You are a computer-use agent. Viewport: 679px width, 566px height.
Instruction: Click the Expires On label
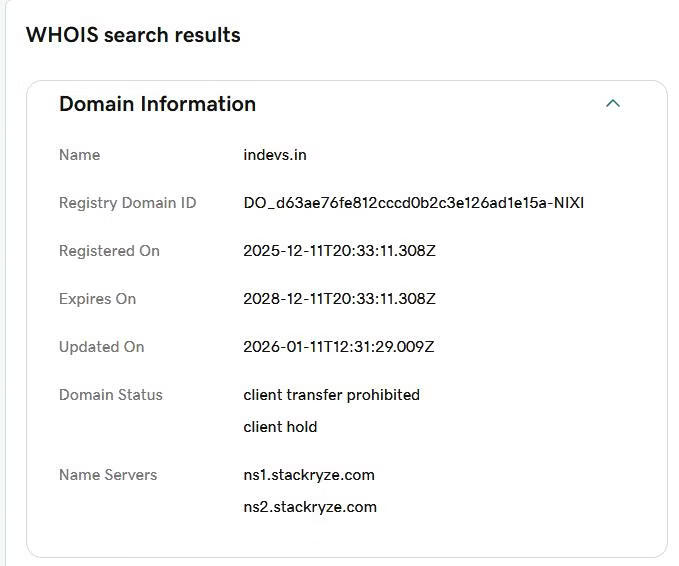click(97, 299)
